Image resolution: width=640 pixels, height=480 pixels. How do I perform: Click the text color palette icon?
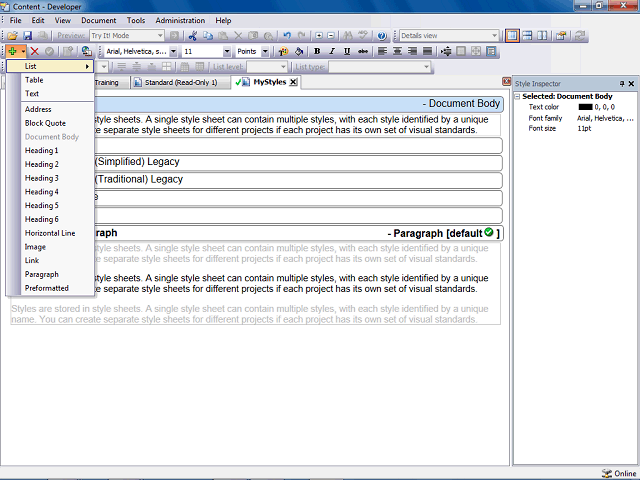coord(283,51)
